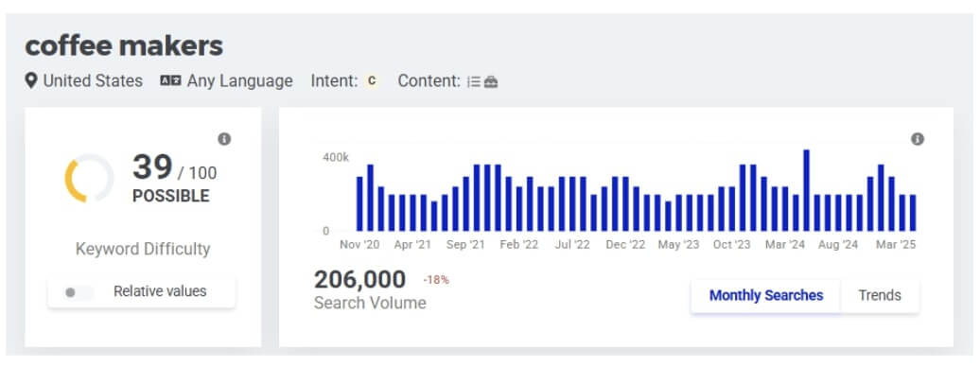
Task: Click the 206,000 search volume figure
Action: pyautogui.click(x=360, y=279)
